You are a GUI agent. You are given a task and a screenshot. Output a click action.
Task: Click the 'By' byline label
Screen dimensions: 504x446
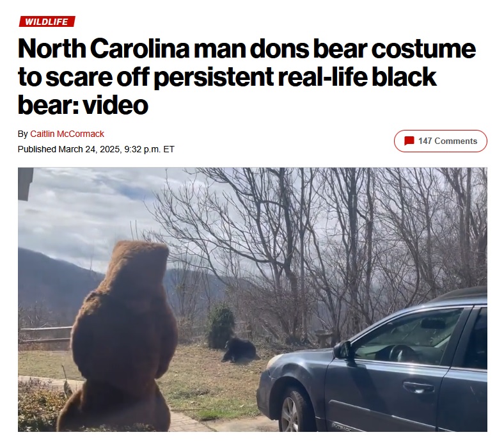[x=23, y=134]
